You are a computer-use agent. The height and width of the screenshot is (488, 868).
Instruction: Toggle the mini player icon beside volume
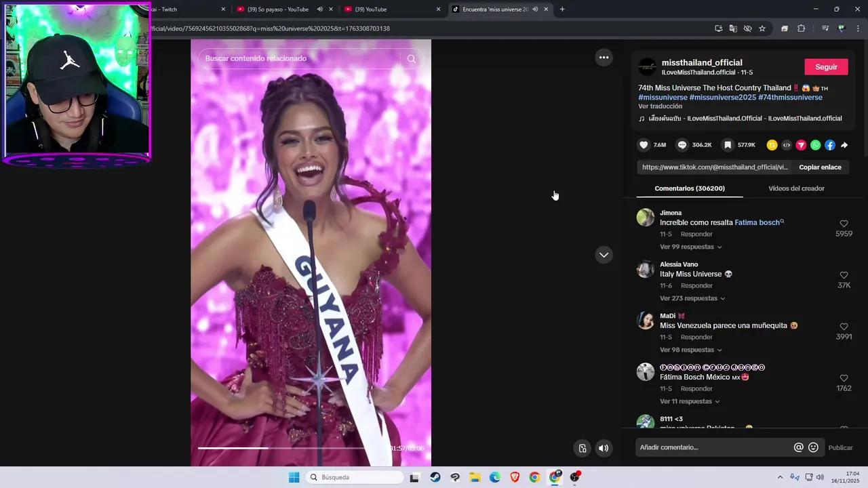tap(582, 448)
